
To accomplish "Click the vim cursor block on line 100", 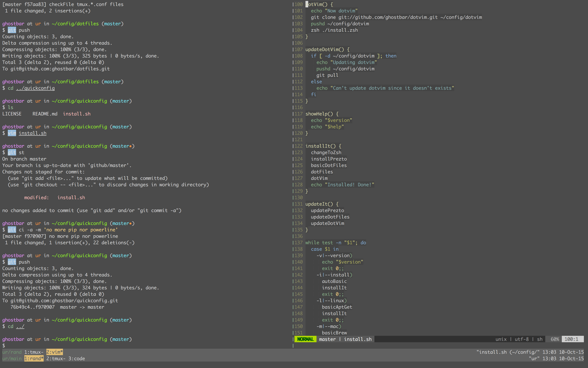I will (307, 4).
